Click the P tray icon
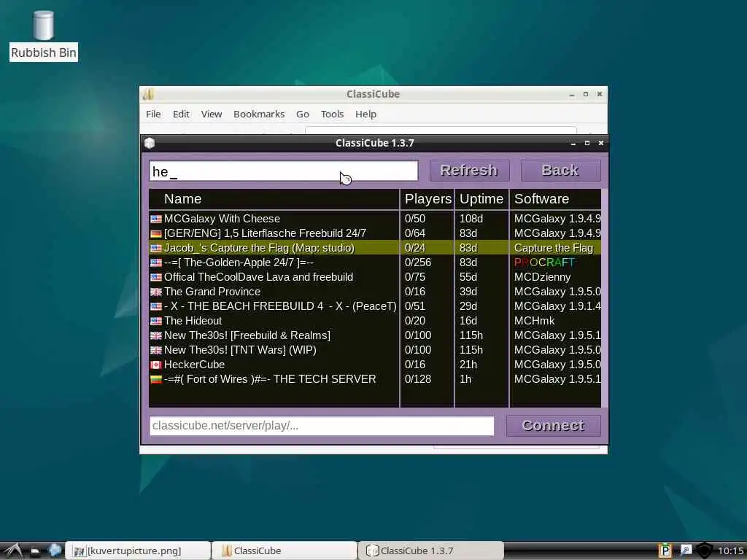This screenshot has width=747, height=560. [x=665, y=551]
